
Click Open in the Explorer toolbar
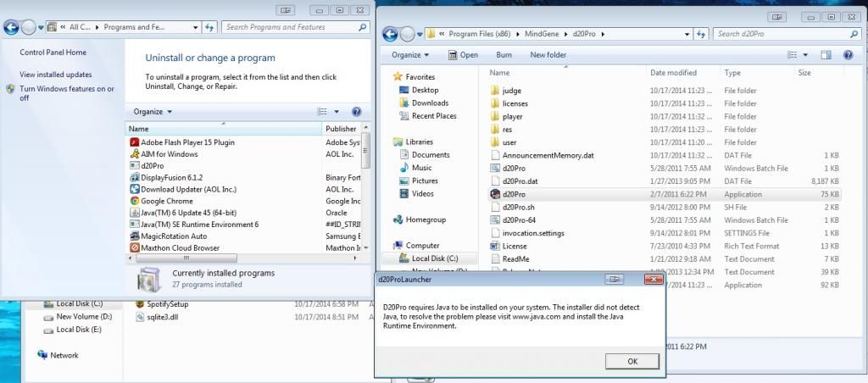click(463, 55)
